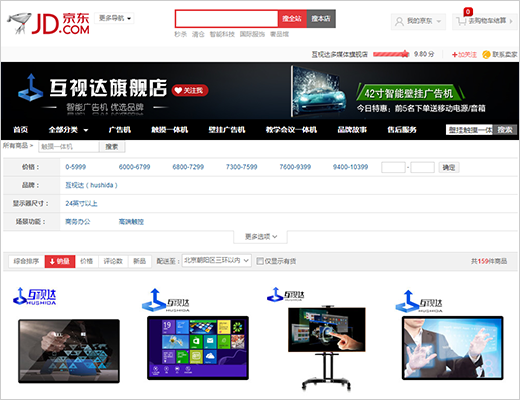
Task: Sort by 评论数
Action: pyautogui.click(x=113, y=261)
